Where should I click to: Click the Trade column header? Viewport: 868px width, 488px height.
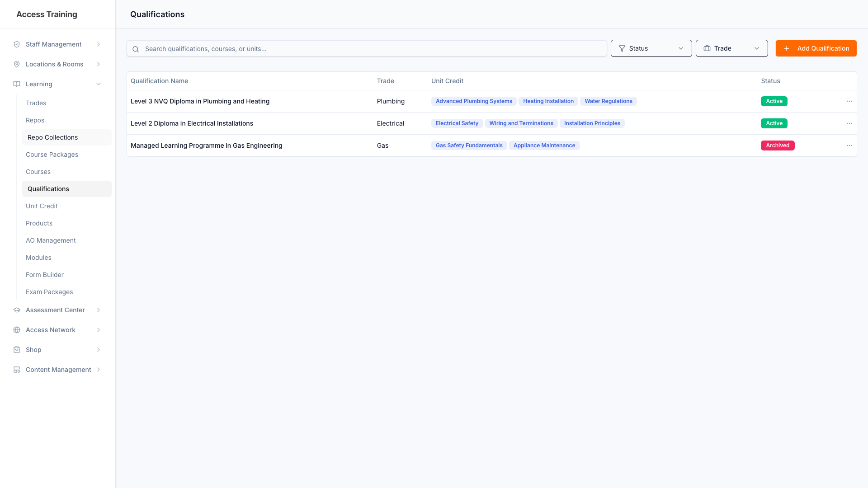[386, 81]
